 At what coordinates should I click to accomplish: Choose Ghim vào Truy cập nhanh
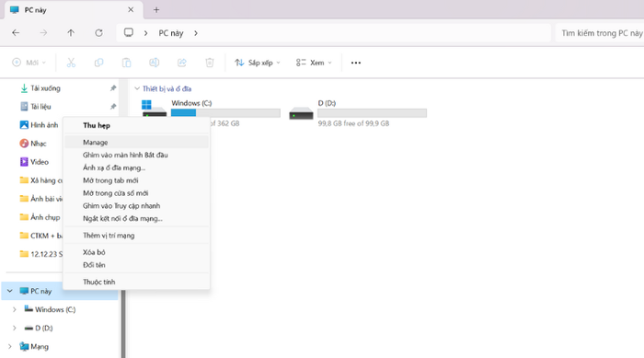tap(136, 206)
